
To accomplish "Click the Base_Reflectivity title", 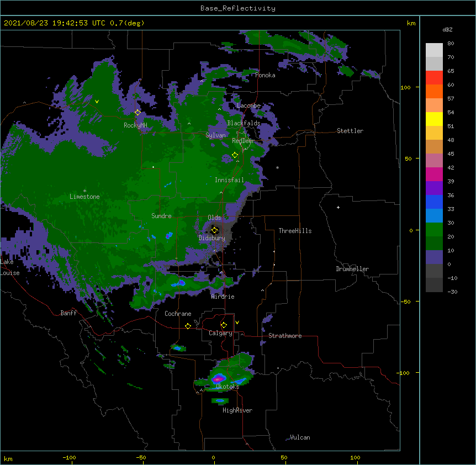I will [238, 8].
